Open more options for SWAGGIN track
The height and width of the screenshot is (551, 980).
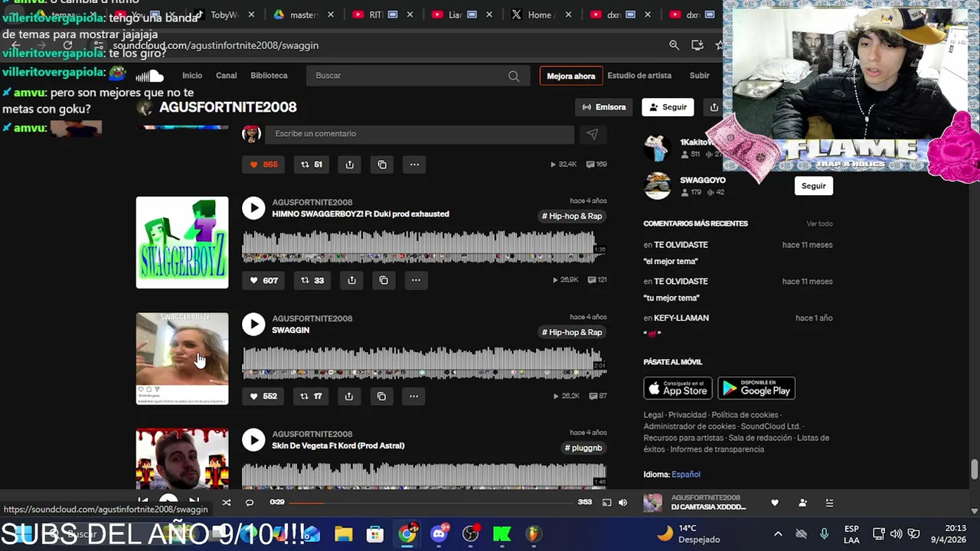(413, 396)
